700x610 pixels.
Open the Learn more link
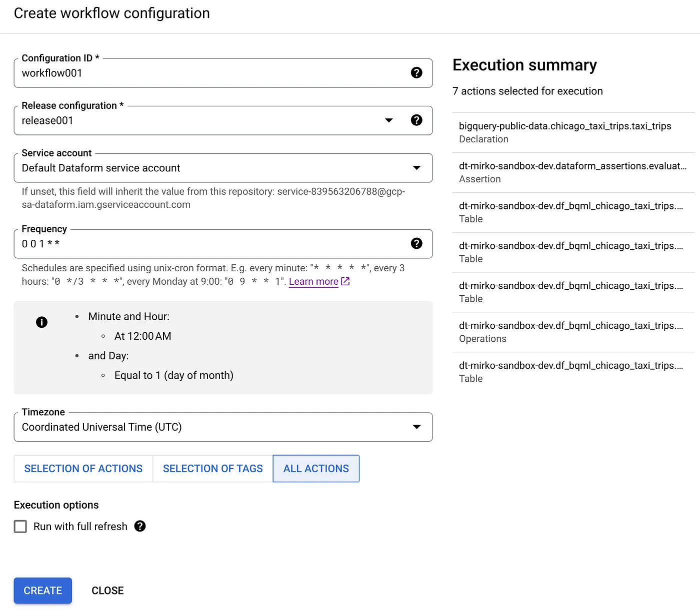coord(313,281)
